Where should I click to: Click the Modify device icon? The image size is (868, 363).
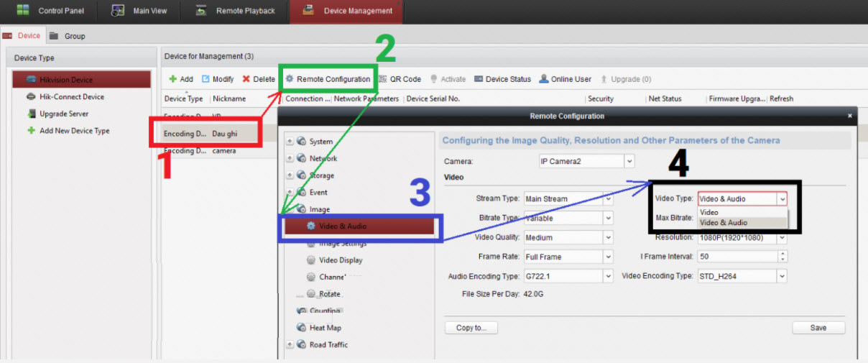tap(206, 79)
